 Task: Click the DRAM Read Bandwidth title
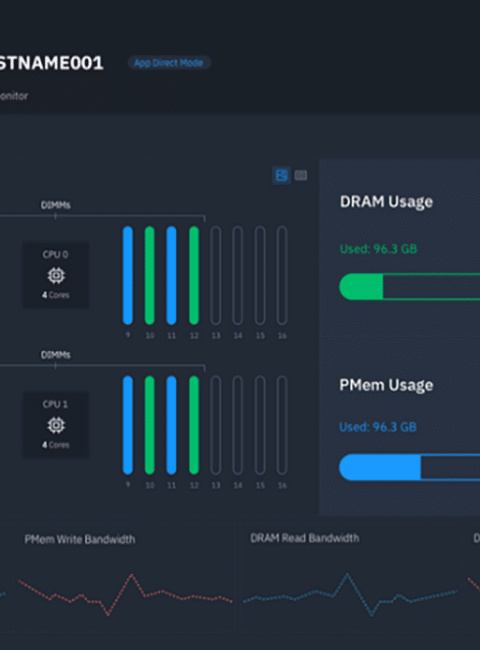[305, 538]
